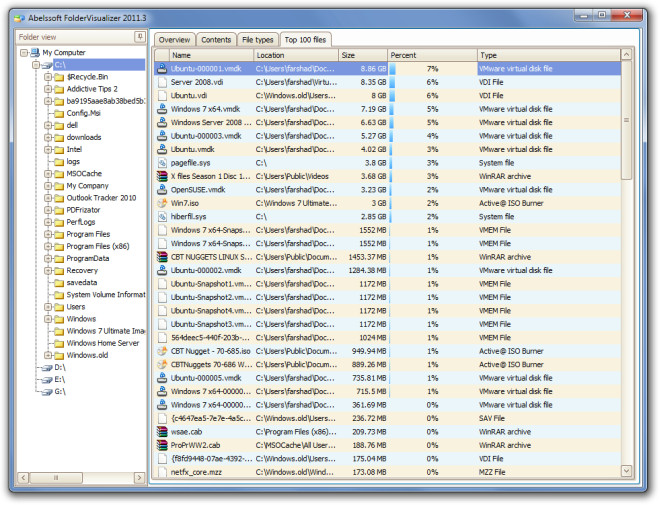Expand the $Recycle.Bin folder node
Image resolution: width=660 pixels, height=505 pixels.
click(x=48, y=77)
